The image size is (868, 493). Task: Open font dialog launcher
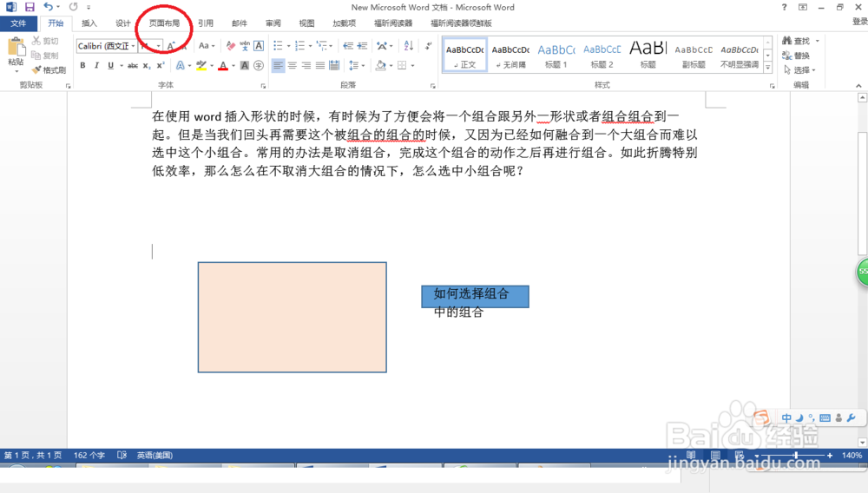tap(264, 86)
